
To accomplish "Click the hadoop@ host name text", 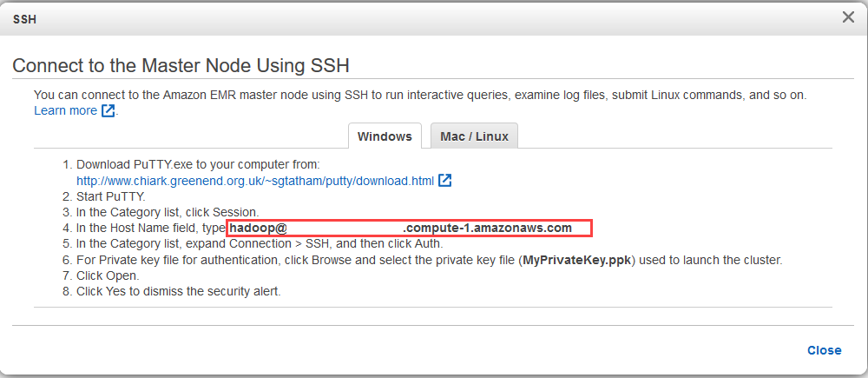I will (258, 228).
